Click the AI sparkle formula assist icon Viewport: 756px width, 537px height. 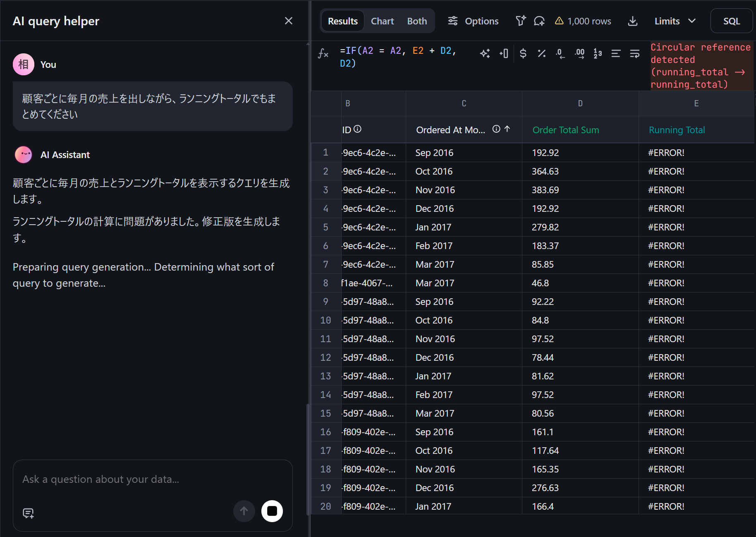485,53
